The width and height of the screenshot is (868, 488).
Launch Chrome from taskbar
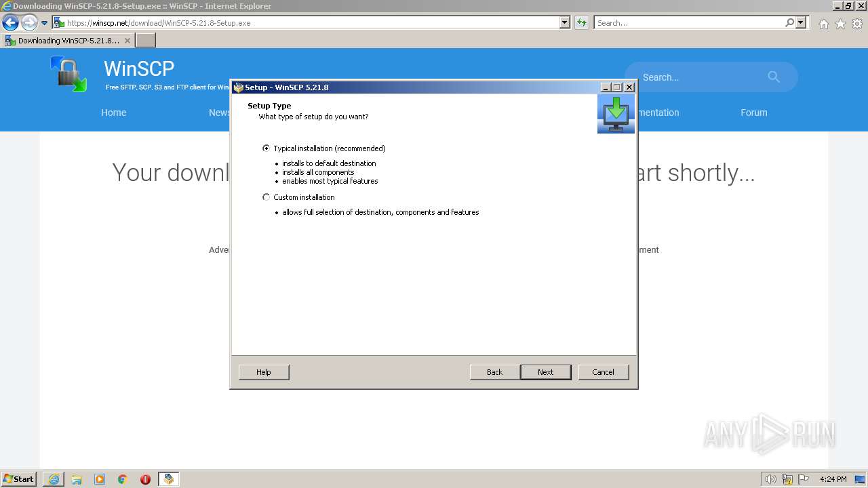coord(123,479)
